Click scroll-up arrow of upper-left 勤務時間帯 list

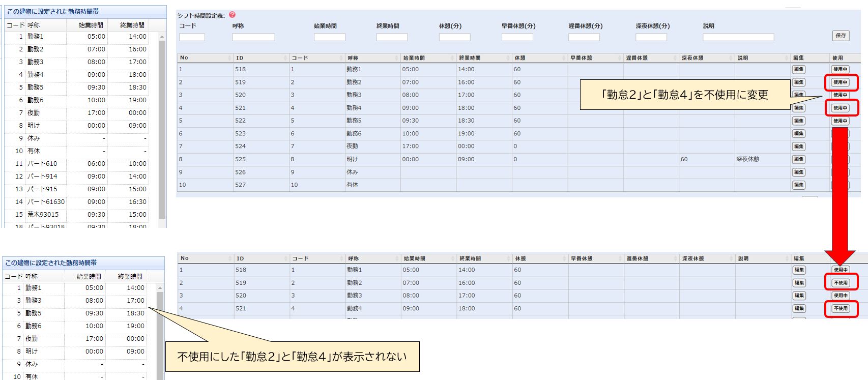pos(162,37)
